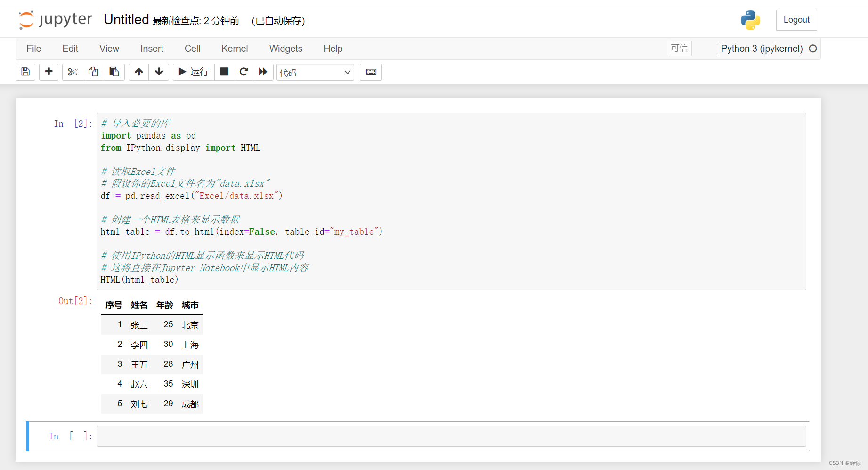The image size is (868, 470).
Task: Restart the kernel
Action: tap(243, 72)
